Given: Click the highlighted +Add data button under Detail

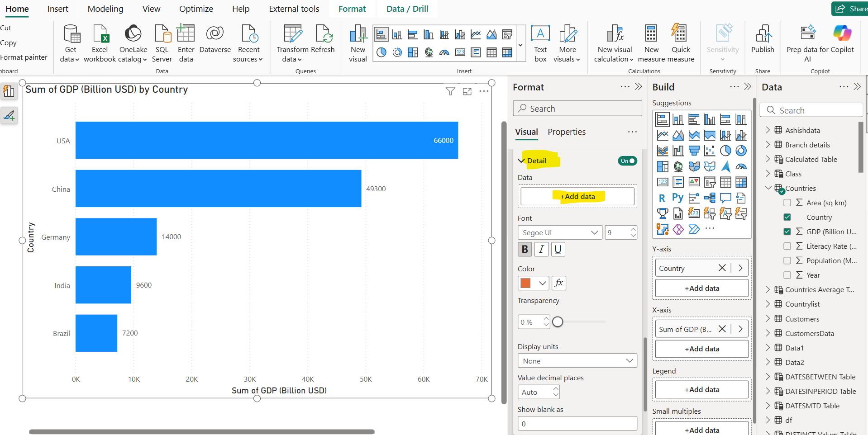Looking at the screenshot, I should (577, 196).
